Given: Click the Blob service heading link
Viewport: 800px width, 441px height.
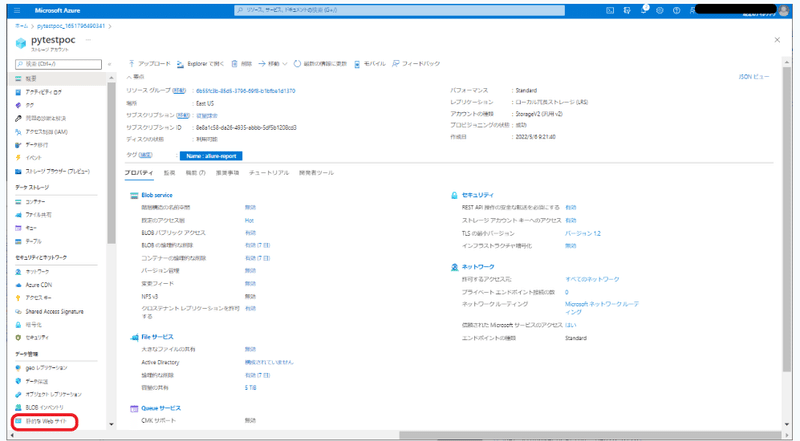Looking at the screenshot, I should click(157, 195).
